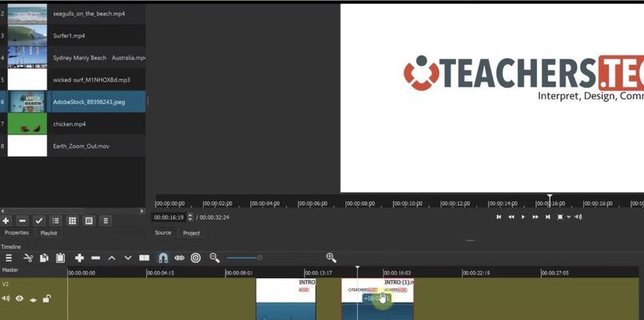Click 00:00:08:00 on the player scrub bar
Viewport: 644px width, 320px height.
(x=360, y=203)
